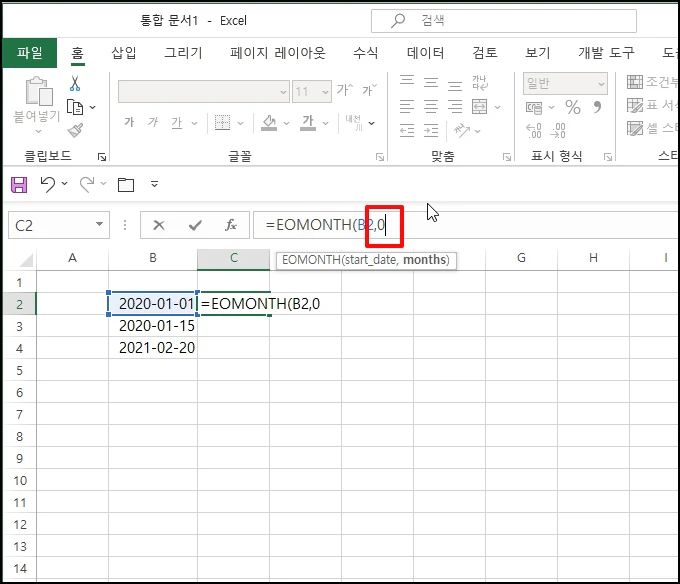Open the Name Box dropdown arrow

click(99, 224)
